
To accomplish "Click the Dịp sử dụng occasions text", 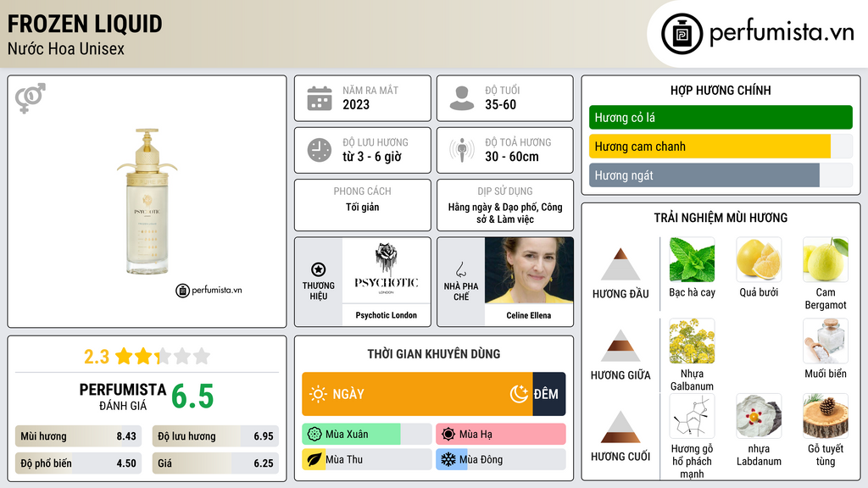I will tap(505, 213).
